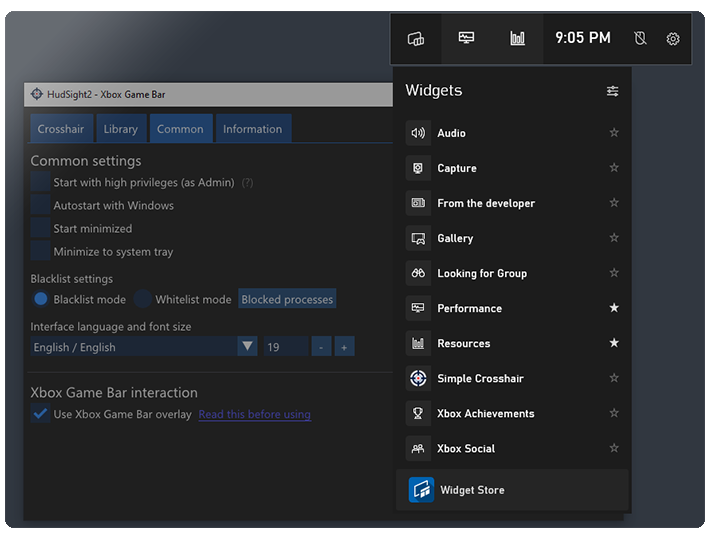Image resolution: width=710 pixels, height=540 pixels.
Task: Open the Xbox Social widget entry
Action: coord(513,449)
